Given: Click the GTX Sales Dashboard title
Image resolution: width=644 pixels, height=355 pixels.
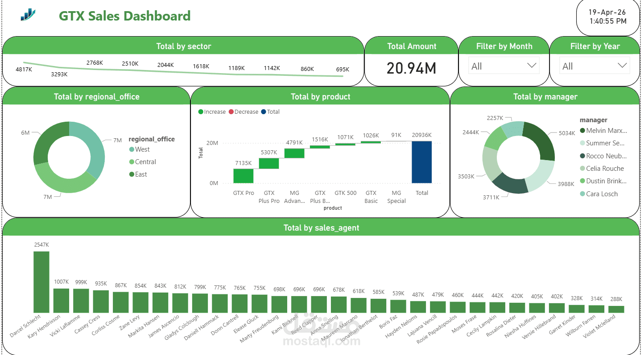Looking at the screenshot, I should [x=125, y=16].
